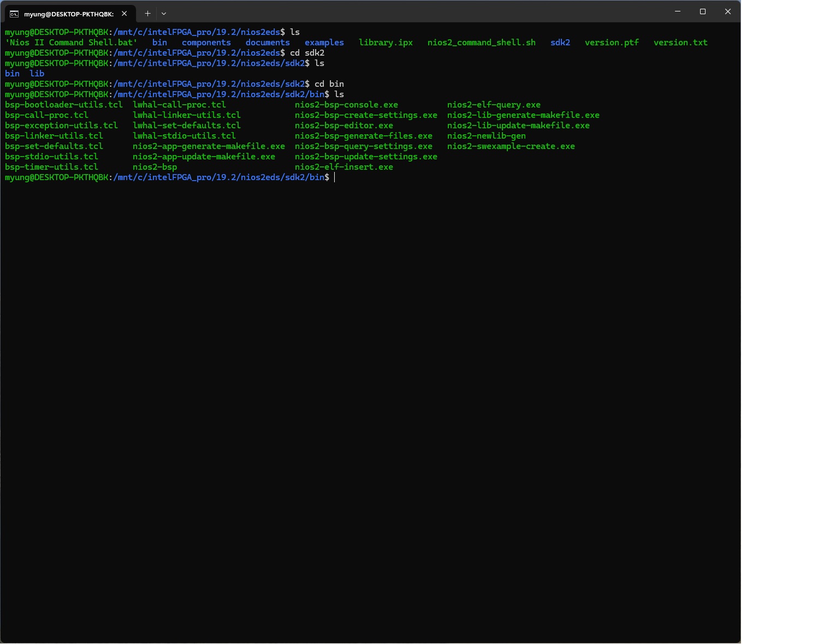Click "nios2-app-update-makefile.exe" file name
Image resolution: width=818 pixels, height=644 pixels.
[204, 157]
